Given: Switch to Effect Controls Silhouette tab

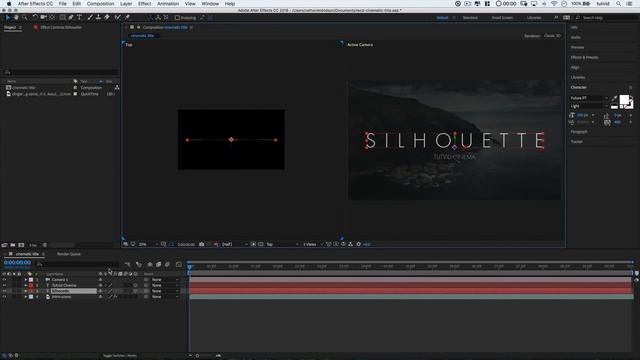Looking at the screenshot, I should [x=61, y=27].
